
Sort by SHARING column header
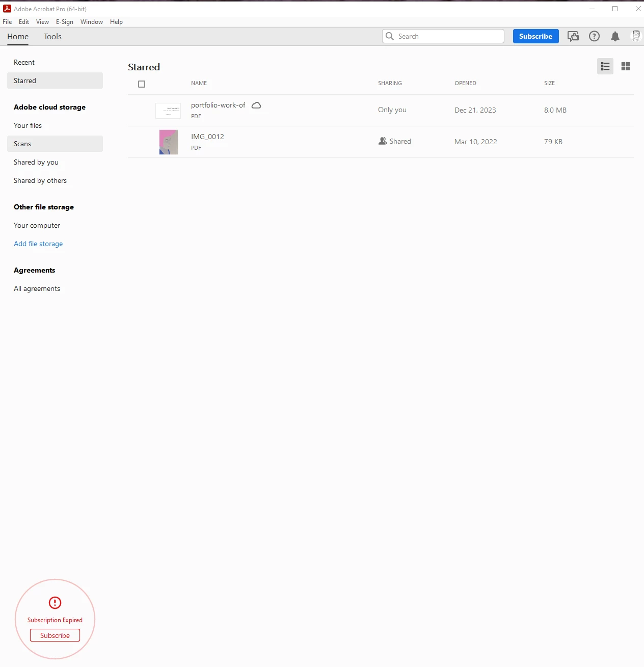pos(390,83)
